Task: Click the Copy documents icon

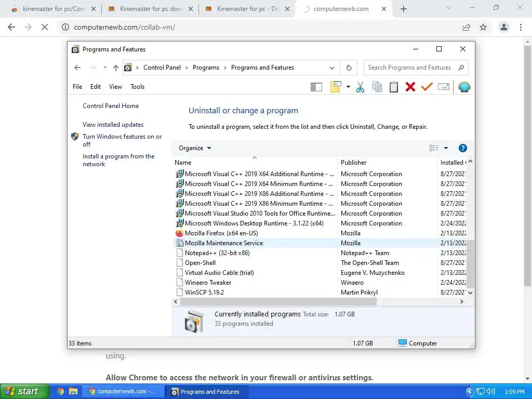Action: [x=377, y=87]
